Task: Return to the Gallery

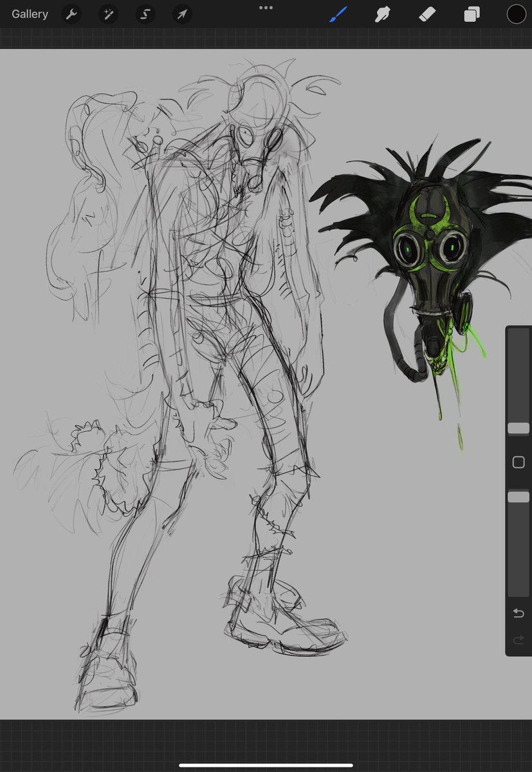Action: (30, 14)
